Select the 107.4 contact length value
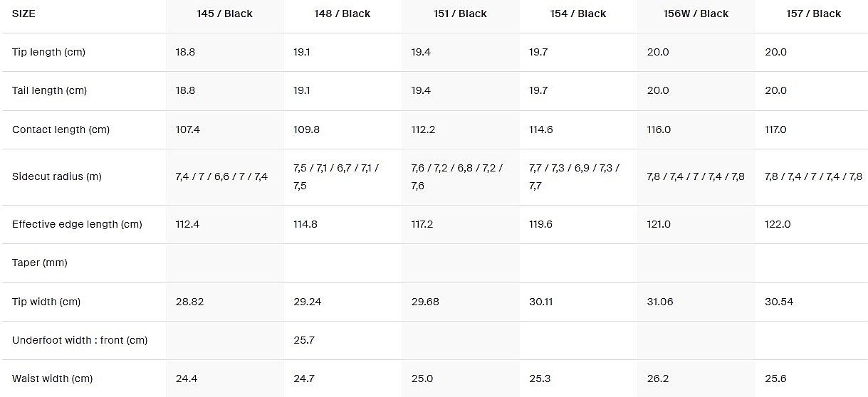 pyautogui.click(x=188, y=129)
